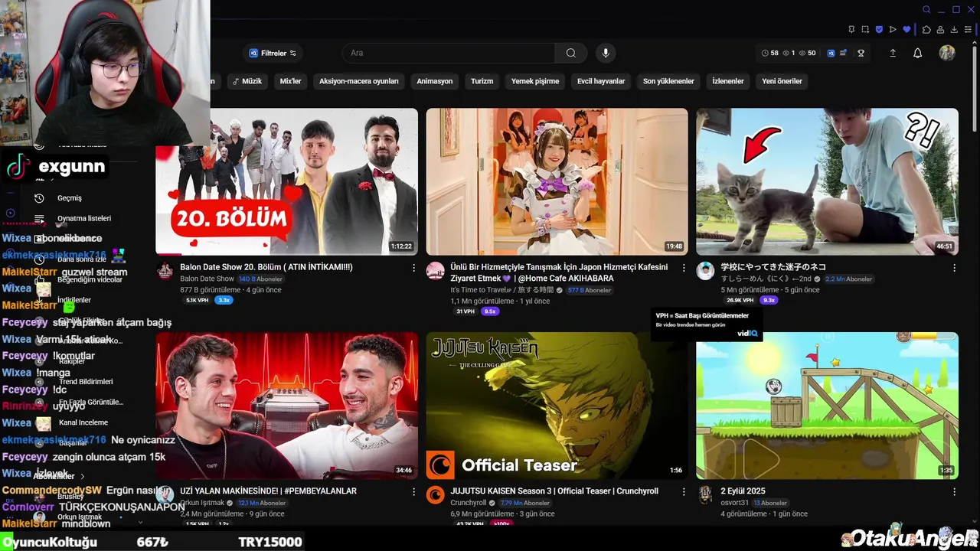Open the Geçmiş sidebar item
Screen dimensions: 980x551
coord(69,198)
